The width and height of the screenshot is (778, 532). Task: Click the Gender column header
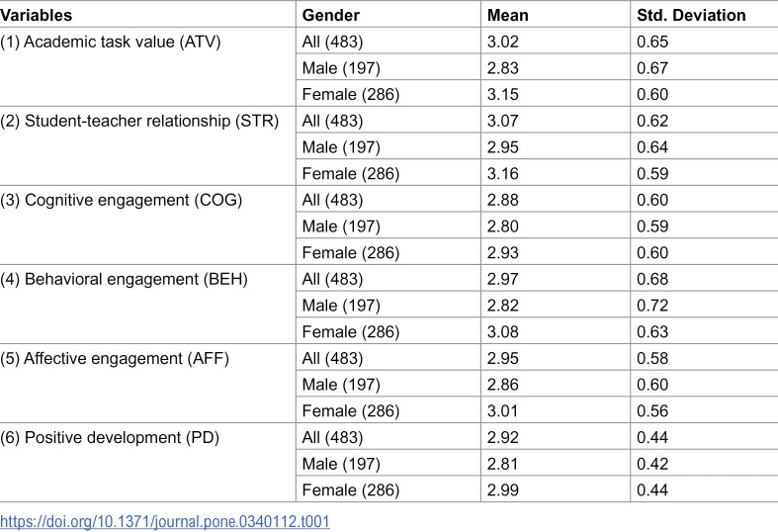pyautogui.click(x=331, y=15)
